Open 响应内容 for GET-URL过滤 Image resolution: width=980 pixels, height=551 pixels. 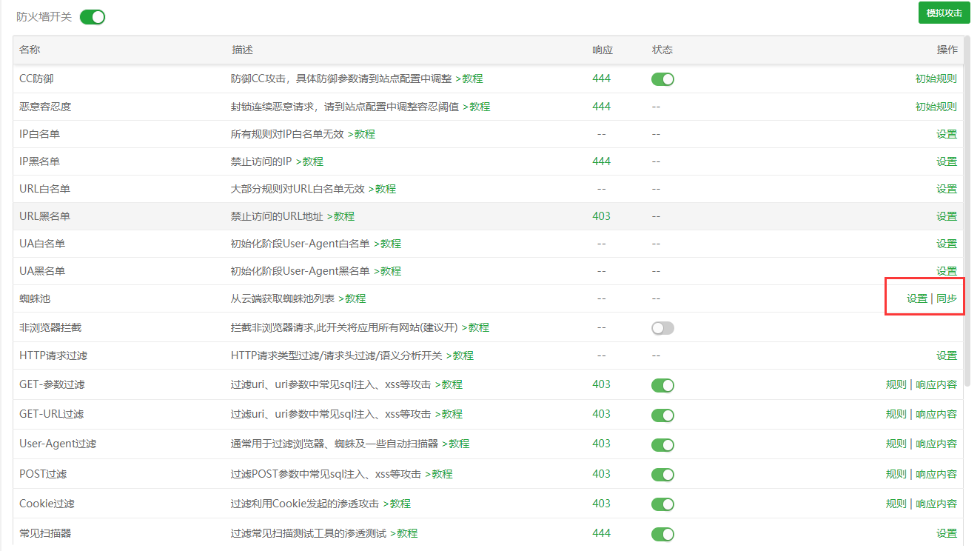[x=936, y=414]
